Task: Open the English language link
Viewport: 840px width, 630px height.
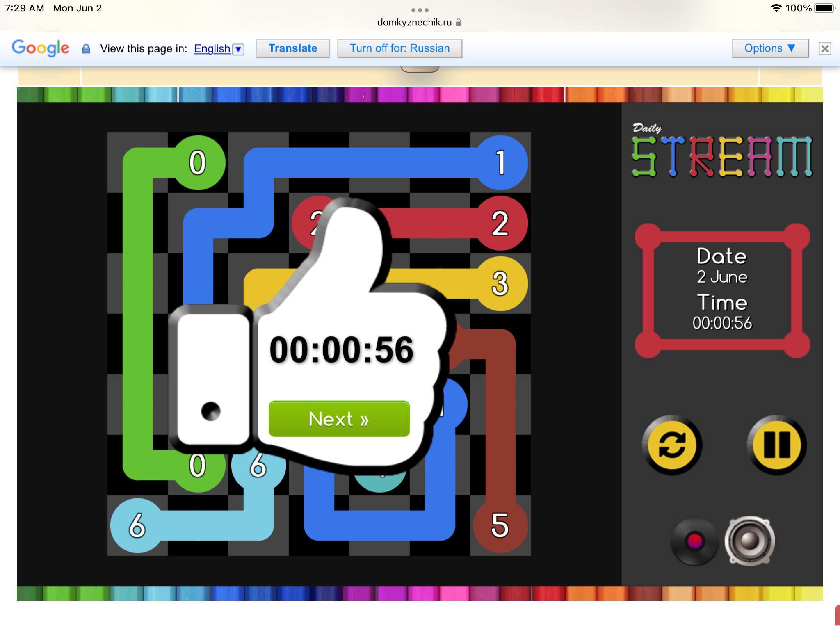Action: coord(212,49)
